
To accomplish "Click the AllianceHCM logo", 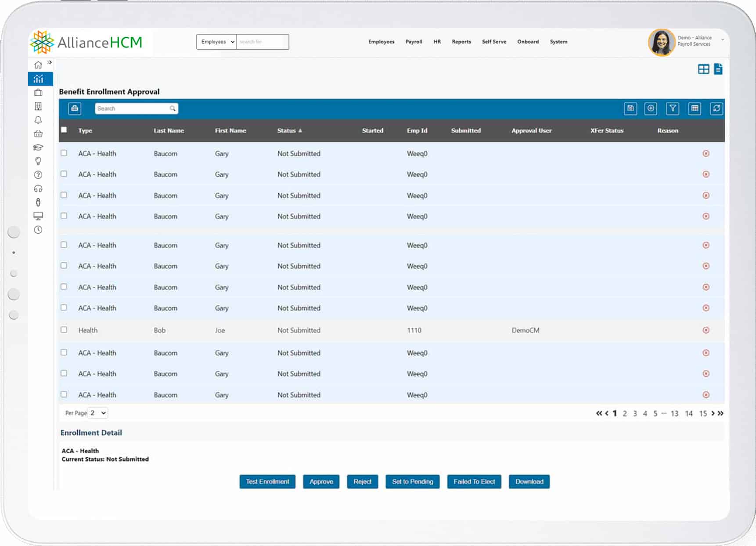I will tap(86, 42).
